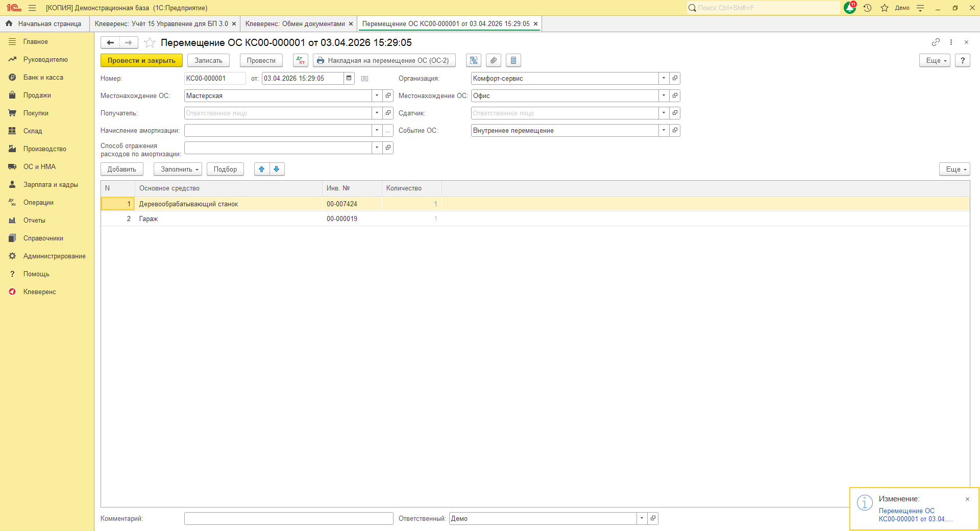The image size is (980, 531).
Task: Move row up with blue arrow
Action: (262, 169)
